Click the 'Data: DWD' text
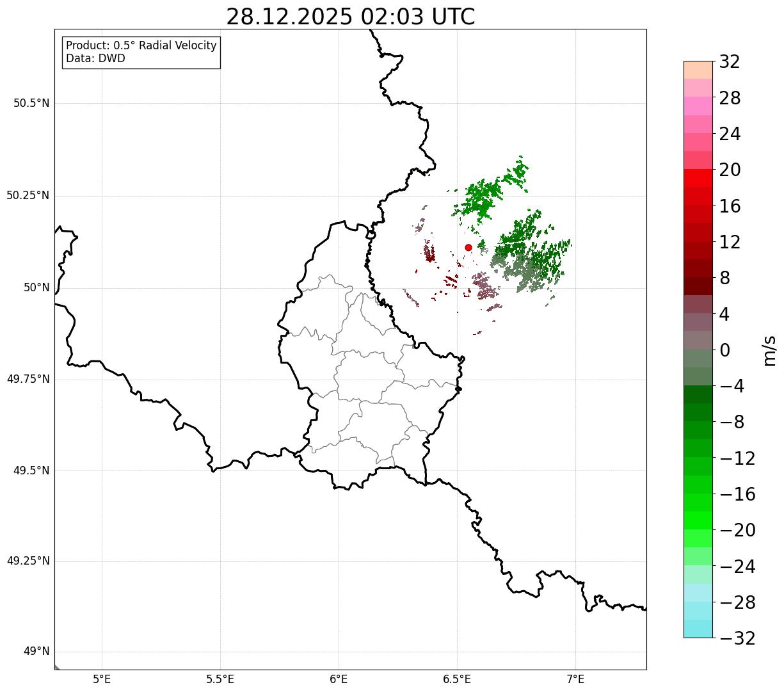 click(x=95, y=59)
